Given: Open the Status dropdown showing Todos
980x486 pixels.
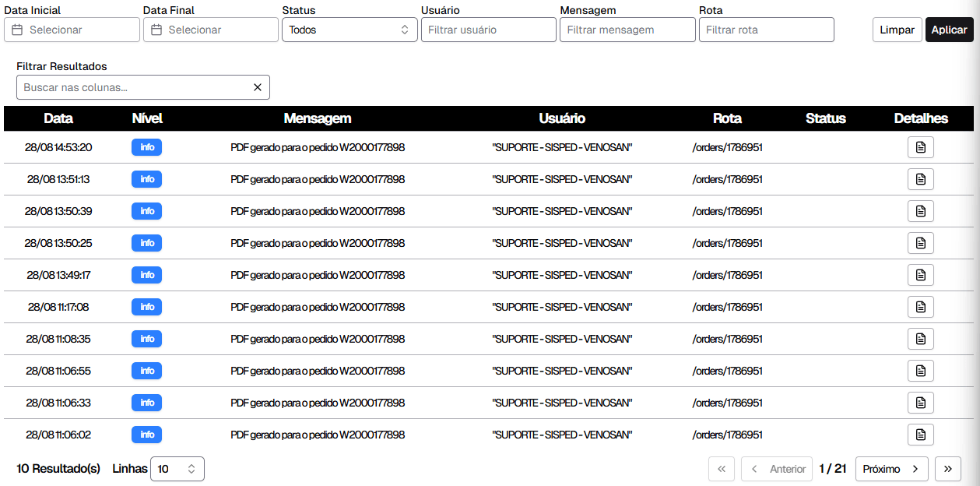Looking at the screenshot, I should [349, 30].
